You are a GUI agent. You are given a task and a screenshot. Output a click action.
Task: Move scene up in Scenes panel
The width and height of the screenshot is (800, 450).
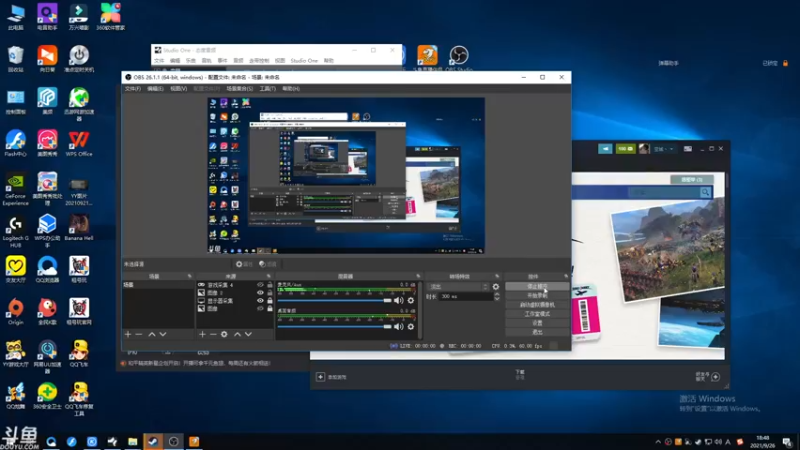coord(152,334)
